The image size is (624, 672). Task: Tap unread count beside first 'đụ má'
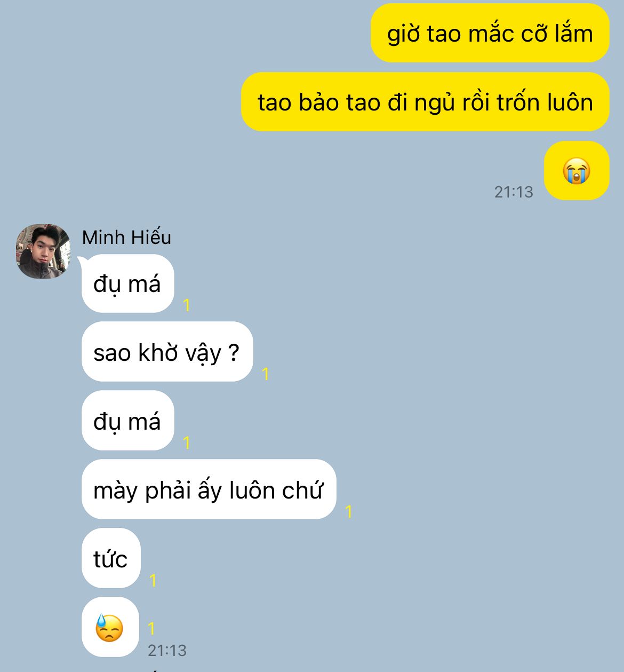[x=187, y=305]
